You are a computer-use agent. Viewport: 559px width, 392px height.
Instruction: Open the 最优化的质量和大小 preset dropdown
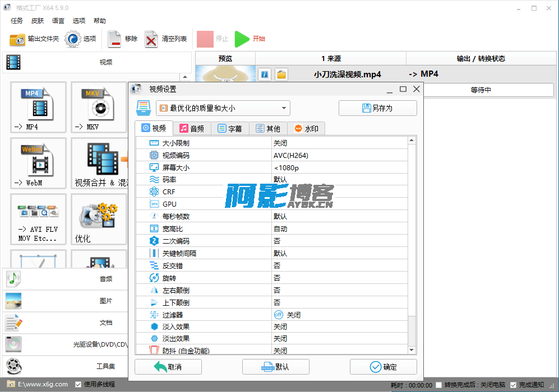223,108
